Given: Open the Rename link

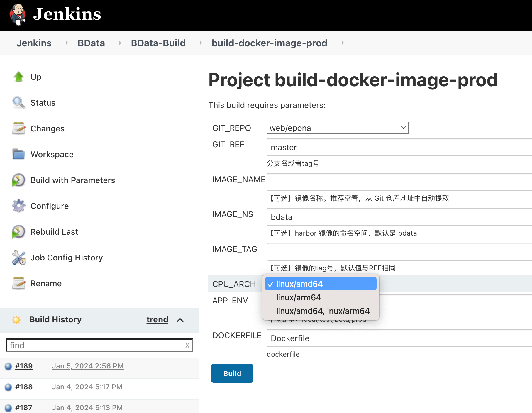Looking at the screenshot, I should click(x=46, y=283).
